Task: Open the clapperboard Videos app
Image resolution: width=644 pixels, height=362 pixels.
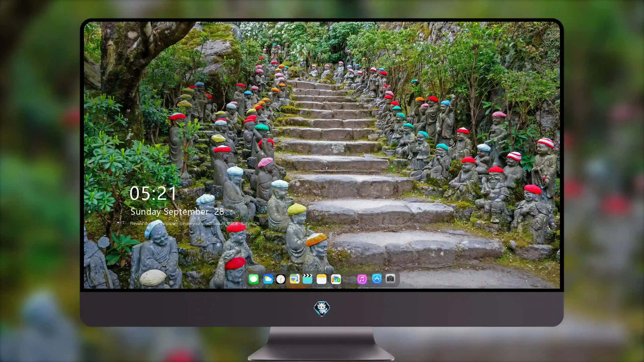Action: pos(308,279)
